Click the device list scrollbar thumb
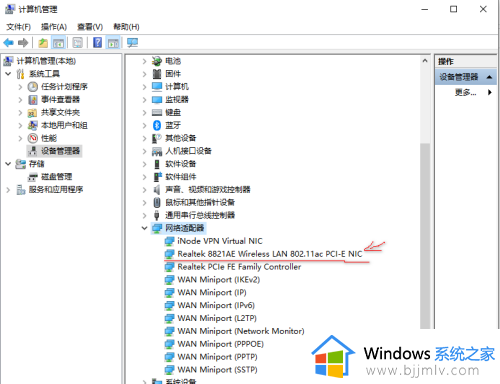 (x=425, y=236)
